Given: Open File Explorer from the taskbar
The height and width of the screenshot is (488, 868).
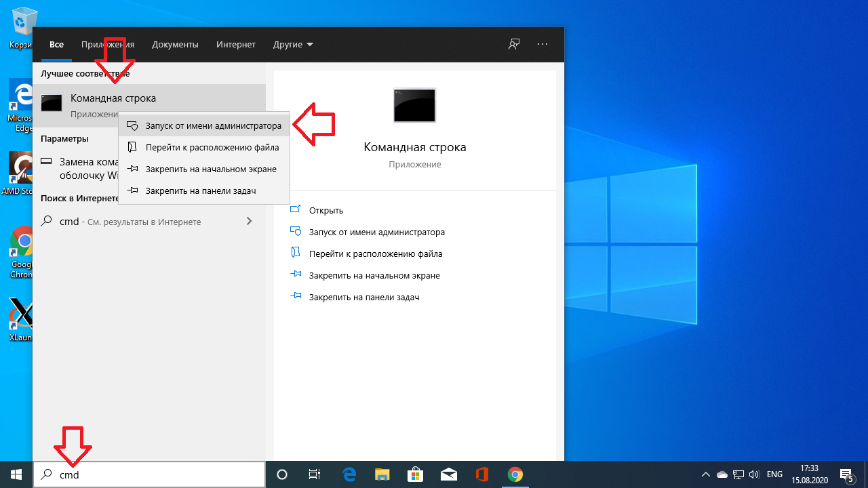Looking at the screenshot, I should (382, 474).
